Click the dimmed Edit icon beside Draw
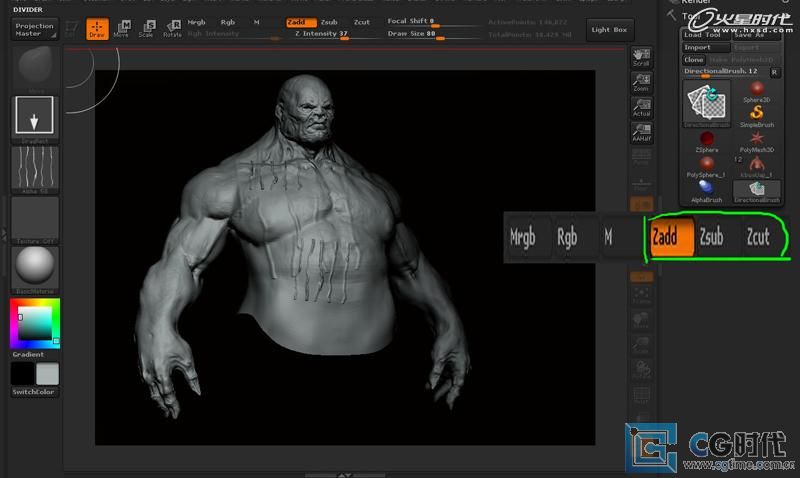The height and width of the screenshot is (478, 800). point(72,29)
